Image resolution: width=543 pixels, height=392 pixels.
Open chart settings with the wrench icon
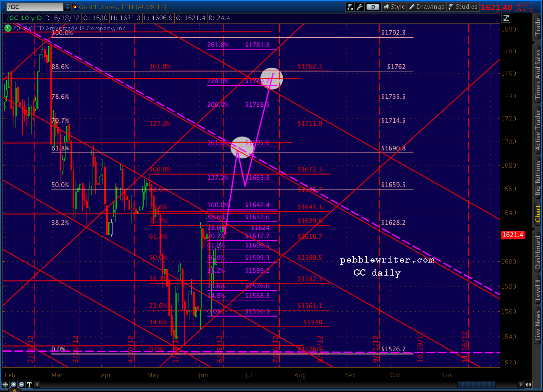click(x=359, y=7)
